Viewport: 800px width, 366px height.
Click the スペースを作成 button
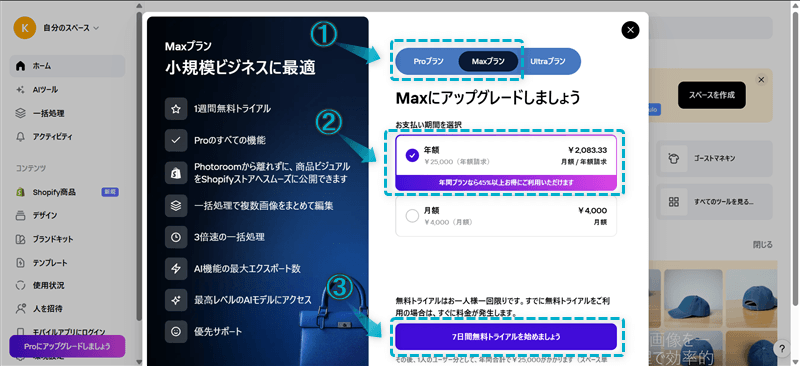click(x=712, y=94)
